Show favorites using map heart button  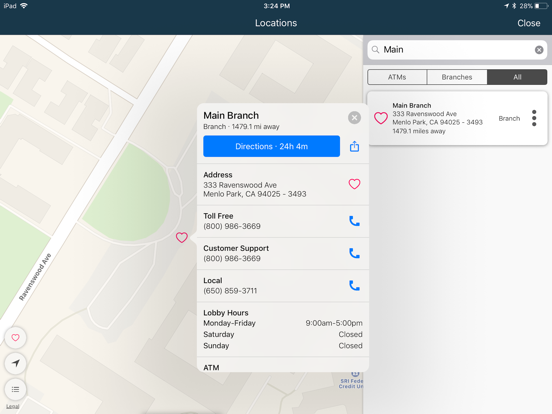pyautogui.click(x=15, y=338)
